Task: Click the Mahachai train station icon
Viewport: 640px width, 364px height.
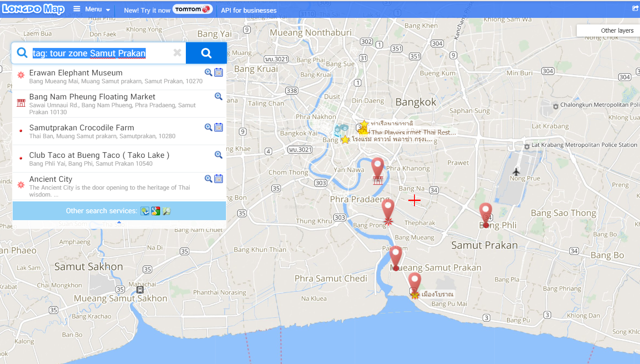Action: coord(140,290)
